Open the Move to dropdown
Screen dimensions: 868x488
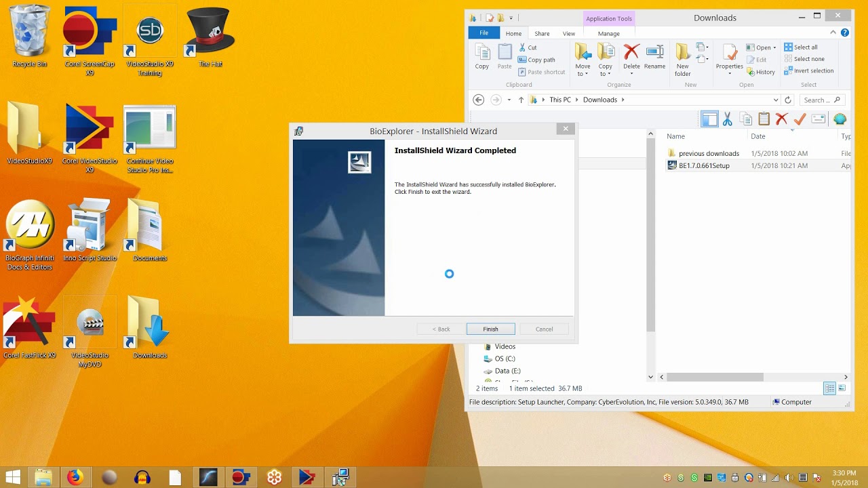[x=583, y=59]
